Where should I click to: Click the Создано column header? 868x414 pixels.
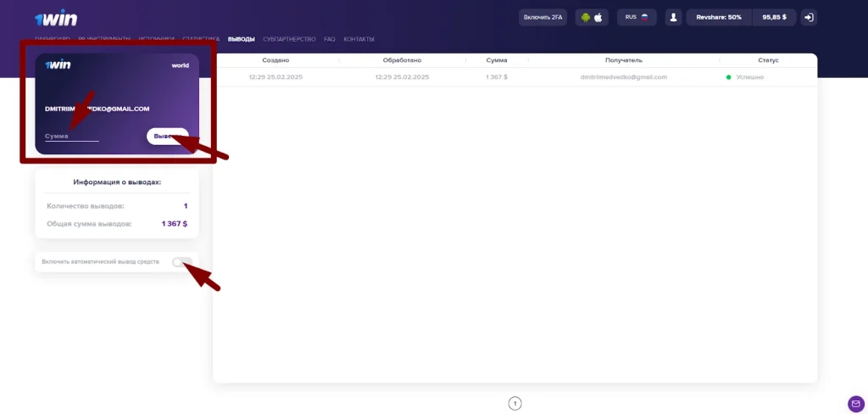(x=275, y=60)
